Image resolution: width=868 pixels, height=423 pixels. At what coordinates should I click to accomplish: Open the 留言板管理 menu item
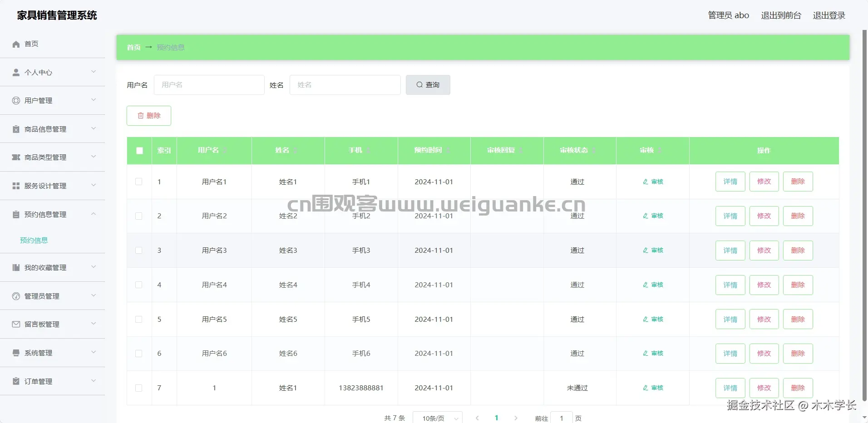53,324
